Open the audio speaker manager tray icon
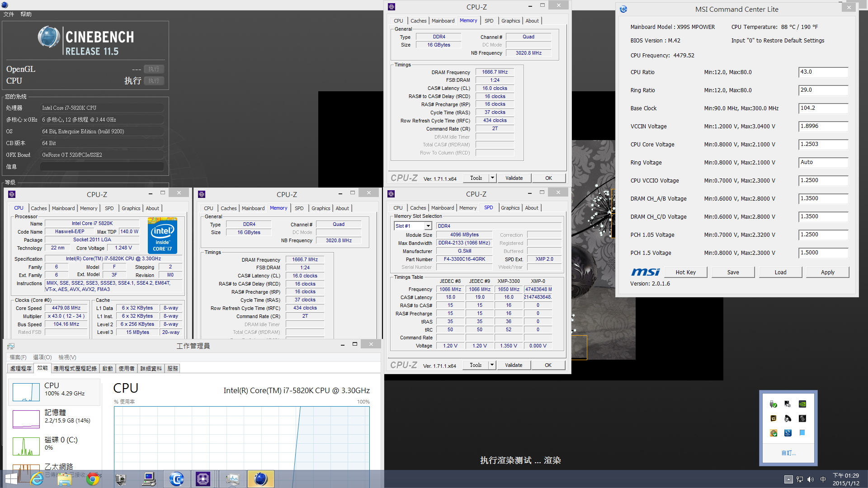The width and height of the screenshot is (868, 488). tap(788, 418)
